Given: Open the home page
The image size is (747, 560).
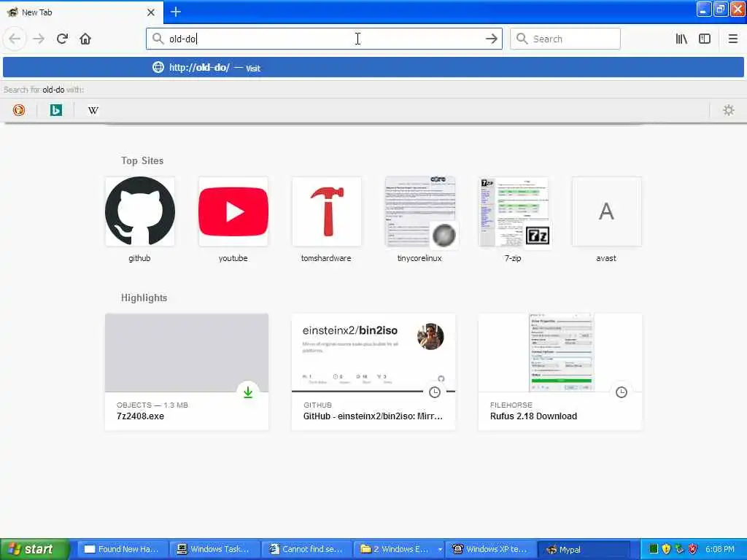Looking at the screenshot, I should coord(85,39).
